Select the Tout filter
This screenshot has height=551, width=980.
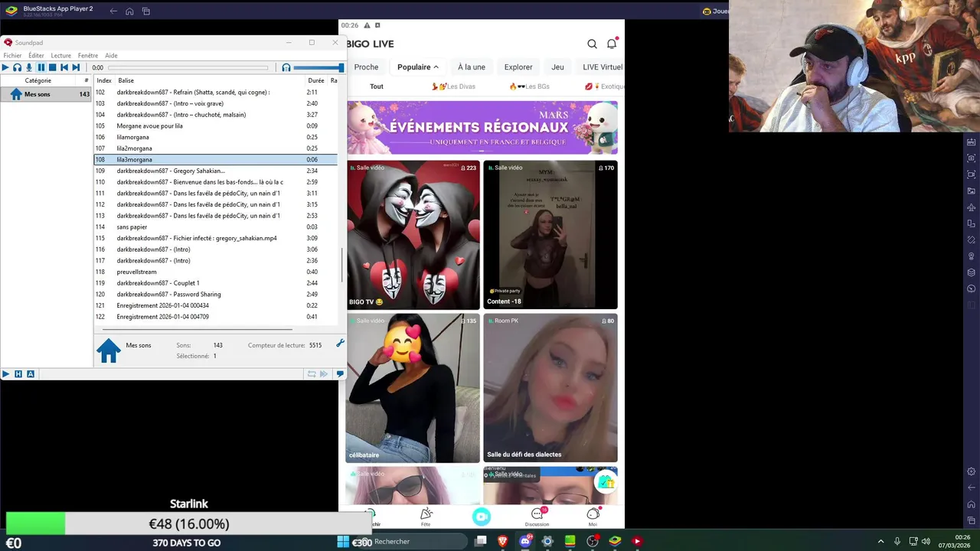[x=377, y=86]
